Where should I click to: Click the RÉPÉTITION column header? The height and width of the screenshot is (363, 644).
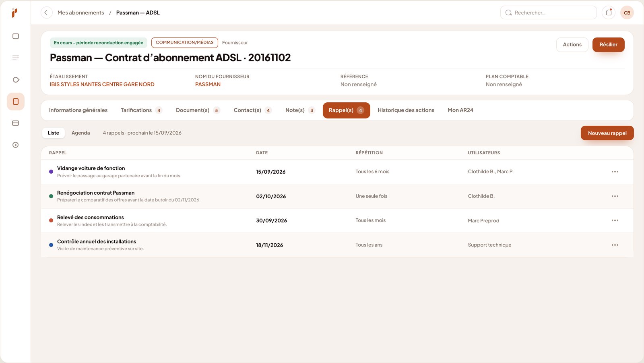pyautogui.click(x=369, y=153)
